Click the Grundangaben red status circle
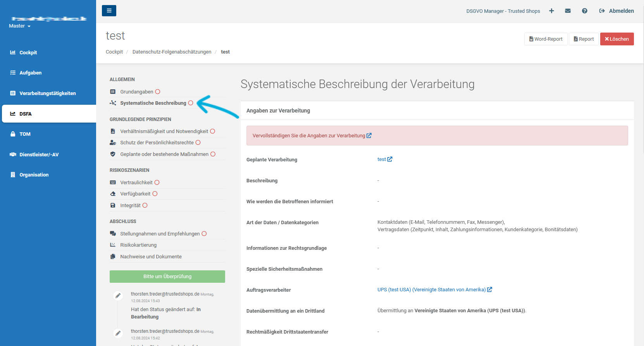The image size is (644, 346). pyautogui.click(x=158, y=92)
